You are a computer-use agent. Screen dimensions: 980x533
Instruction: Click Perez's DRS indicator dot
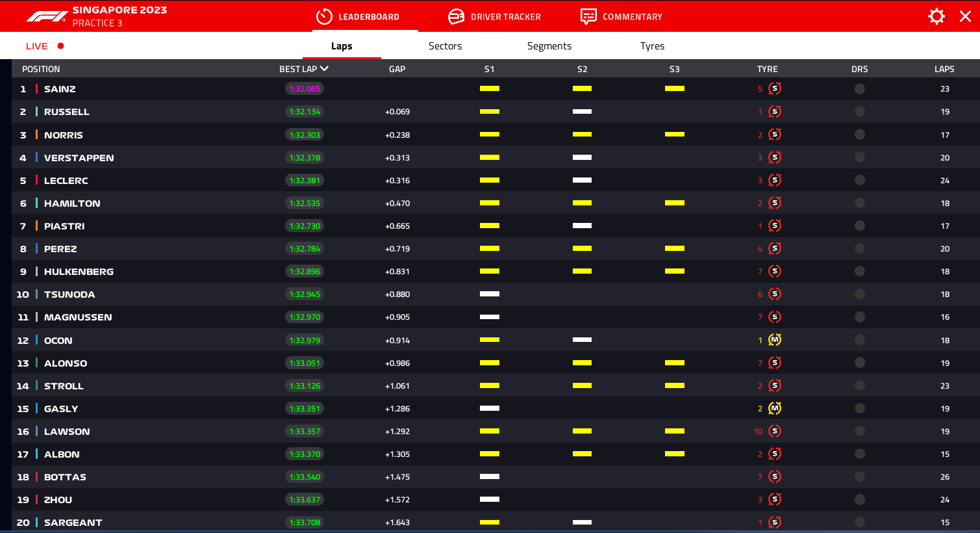click(x=860, y=248)
